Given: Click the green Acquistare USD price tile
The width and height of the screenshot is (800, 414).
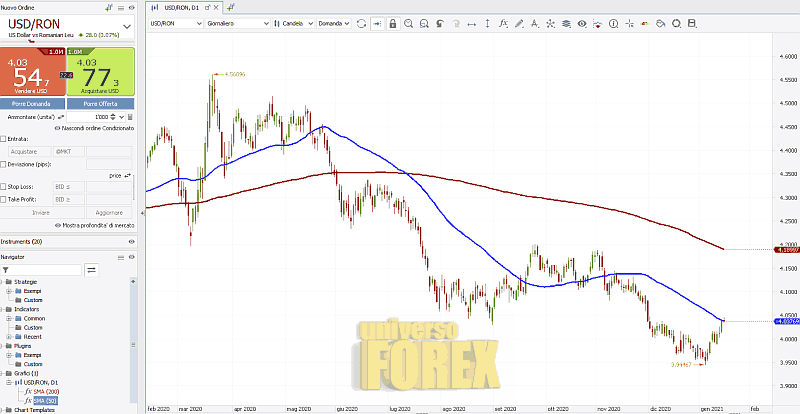Looking at the screenshot, I should [x=100, y=75].
